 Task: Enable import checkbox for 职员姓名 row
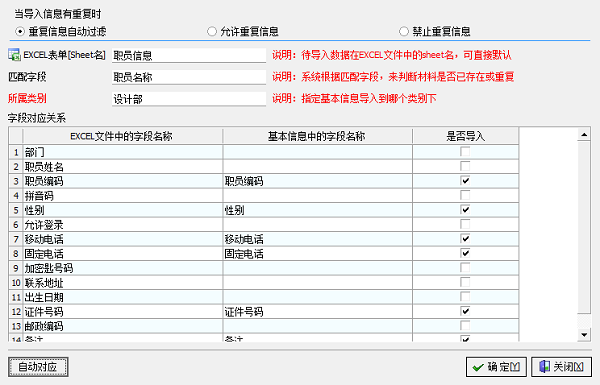pyautogui.click(x=465, y=166)
